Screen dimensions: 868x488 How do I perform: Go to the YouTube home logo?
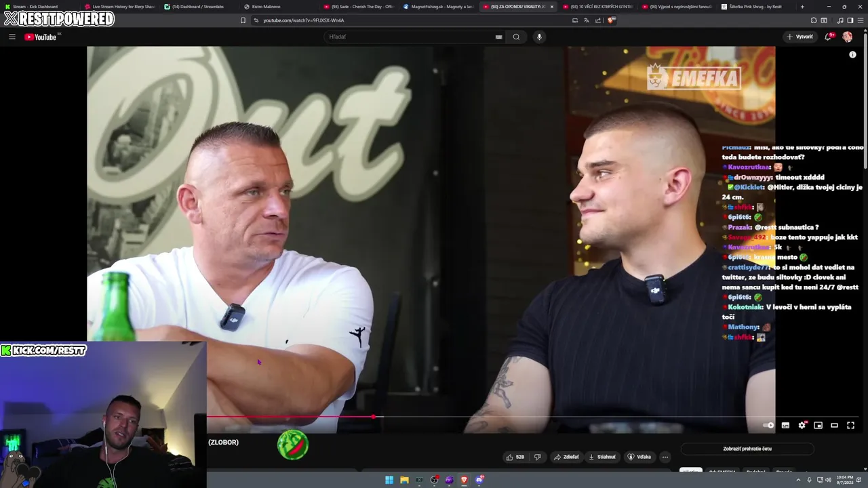[42, 37]
